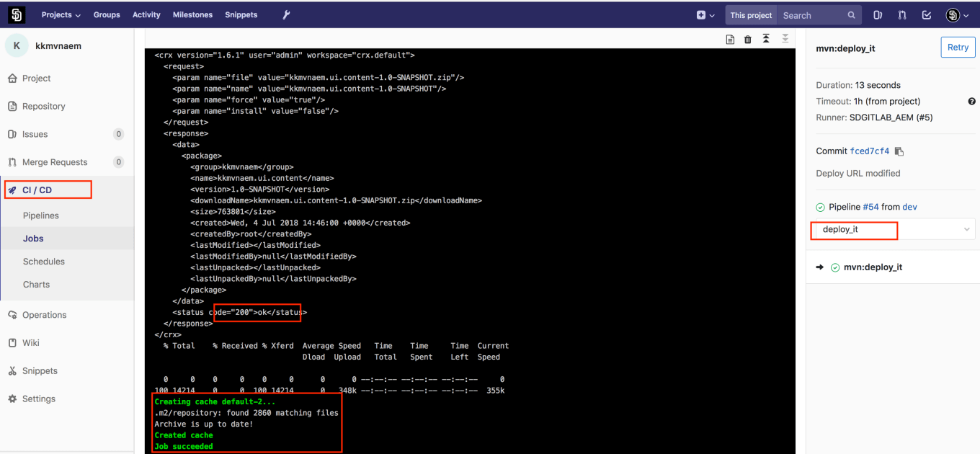Erase the job log with trash icon
This screenshot has height=454, width=980.
tap(747, 39)
